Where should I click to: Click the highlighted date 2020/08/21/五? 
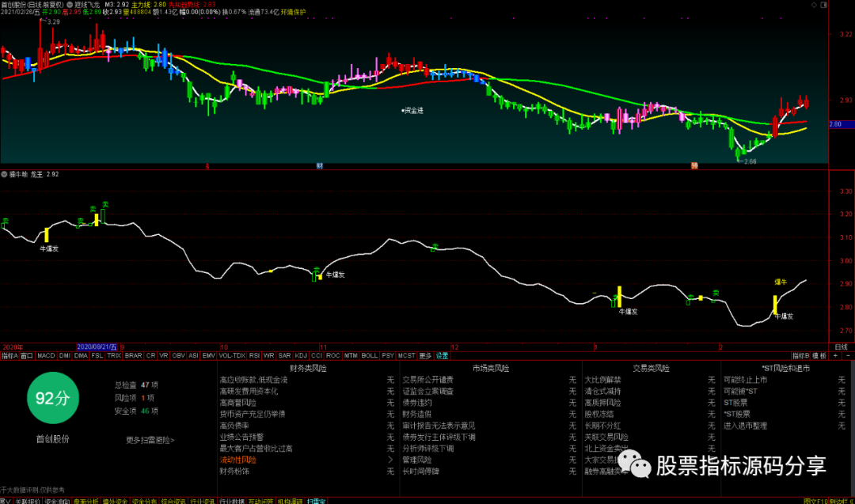tap(97, 347)
